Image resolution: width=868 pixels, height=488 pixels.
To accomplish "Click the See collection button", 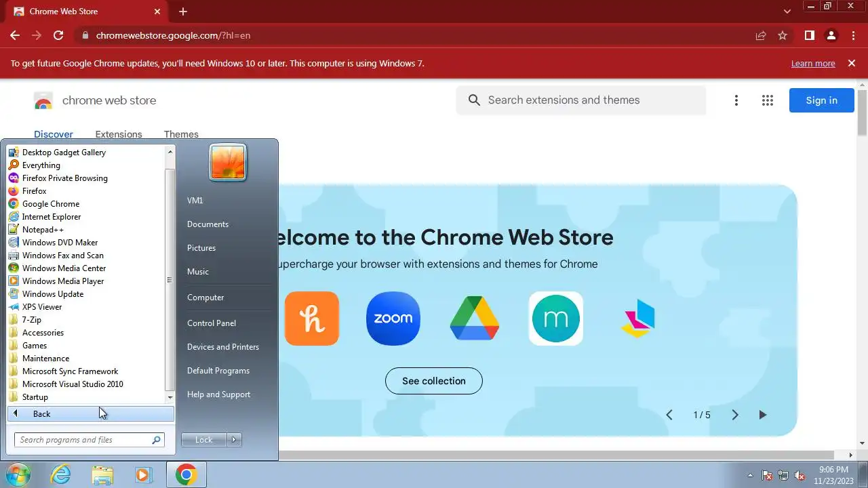I will pos(434,381).
